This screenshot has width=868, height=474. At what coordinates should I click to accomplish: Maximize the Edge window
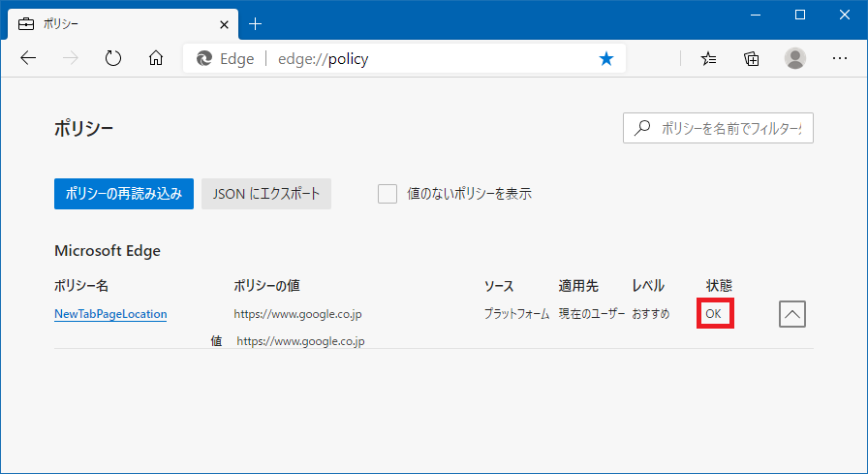coord(800,15)
